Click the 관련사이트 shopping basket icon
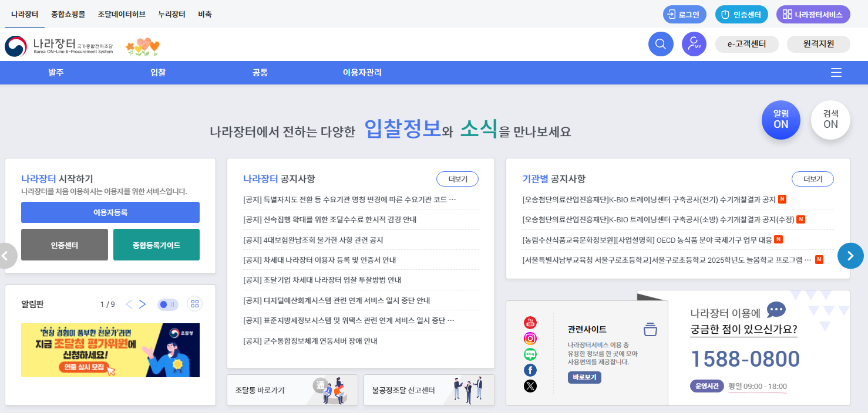Image resolution: width=868 pixels, height=413 pixels. (650, 329)
